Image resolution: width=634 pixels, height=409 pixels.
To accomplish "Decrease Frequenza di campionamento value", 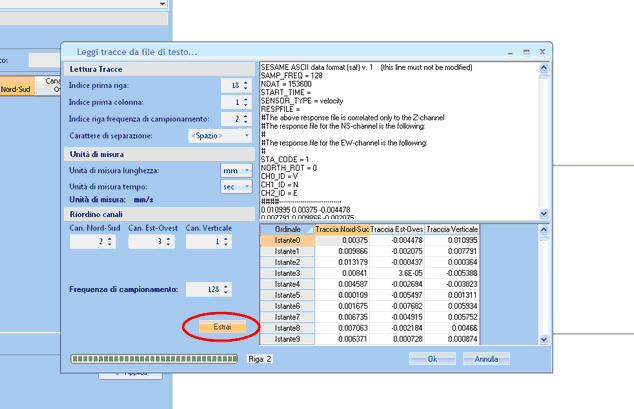I will pyautogui.click(x=226, y=292).
